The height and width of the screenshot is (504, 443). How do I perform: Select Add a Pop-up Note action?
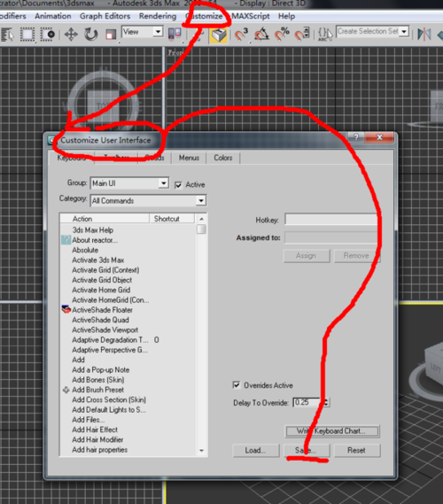point(101,369)
